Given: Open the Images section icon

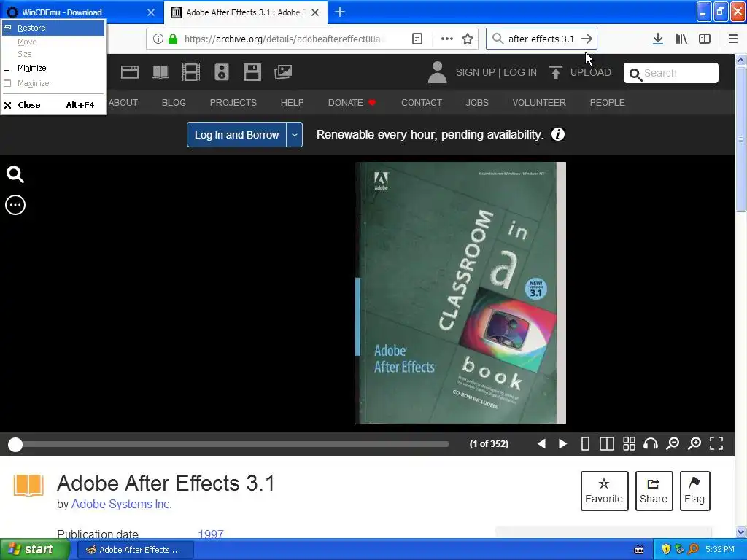Looking at the screenshot, I should coord(283,72).
